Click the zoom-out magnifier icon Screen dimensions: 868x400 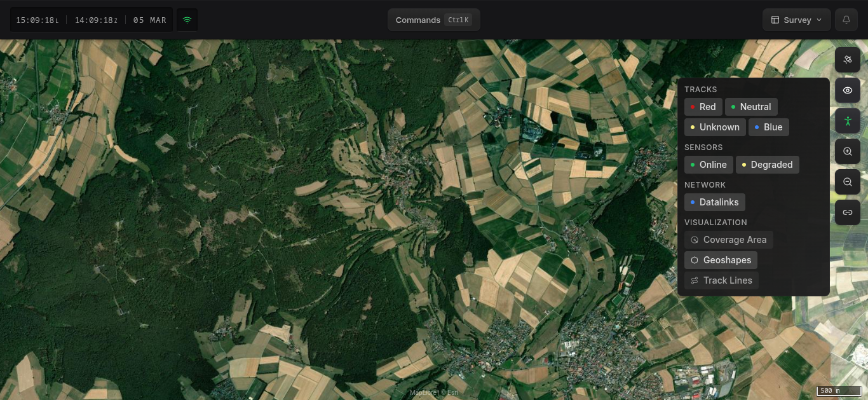pyautogui.click(x=848, y=182)
